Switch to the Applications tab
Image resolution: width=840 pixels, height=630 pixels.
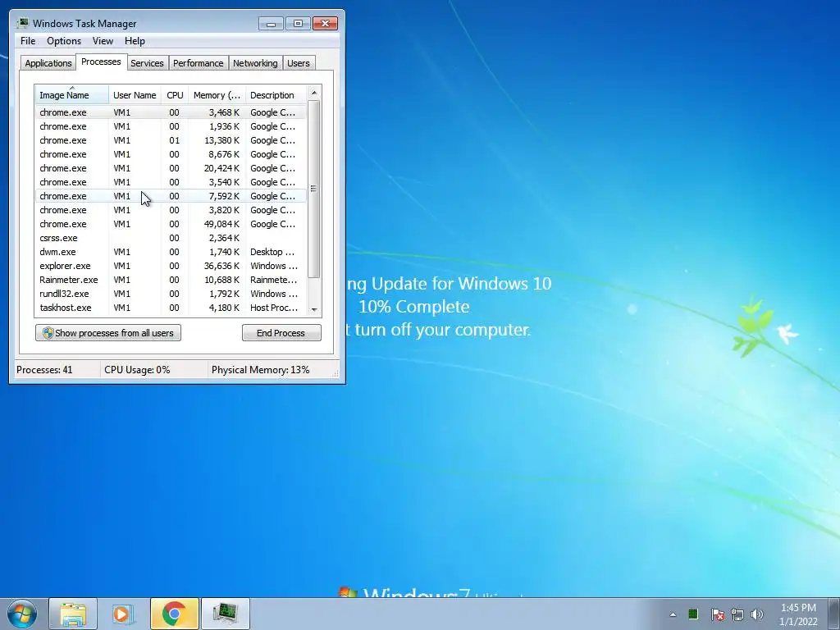tap(48, 63)
